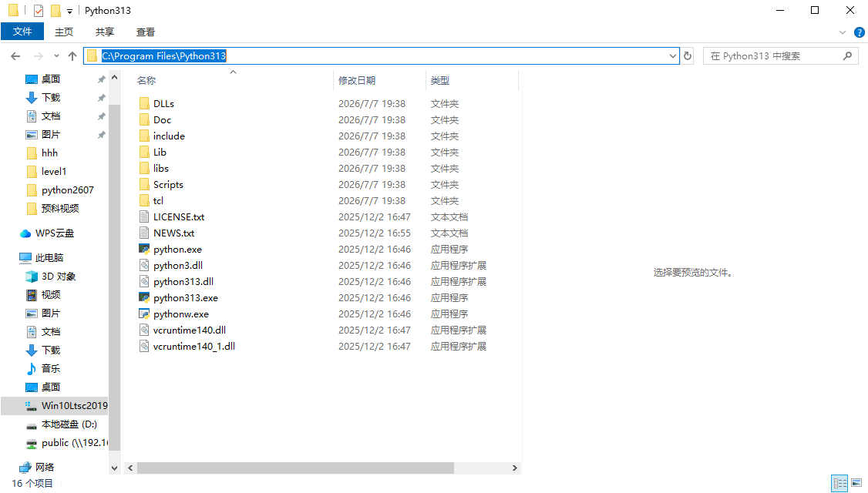Viewport: 868px width, 493px height.
Task: Select the tcl folder name
Action: (158, 201)
